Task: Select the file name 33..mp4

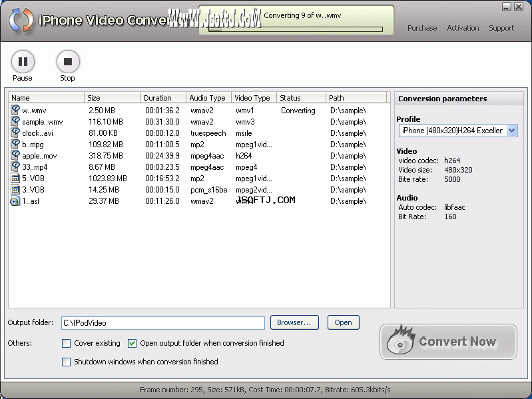Action: (x=35, y=167)
